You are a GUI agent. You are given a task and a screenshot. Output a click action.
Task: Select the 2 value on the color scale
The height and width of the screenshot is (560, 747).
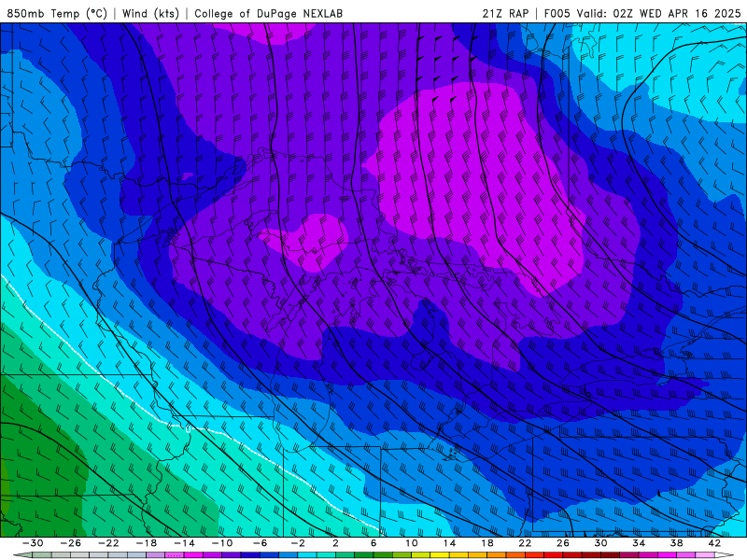click(335, 543)
